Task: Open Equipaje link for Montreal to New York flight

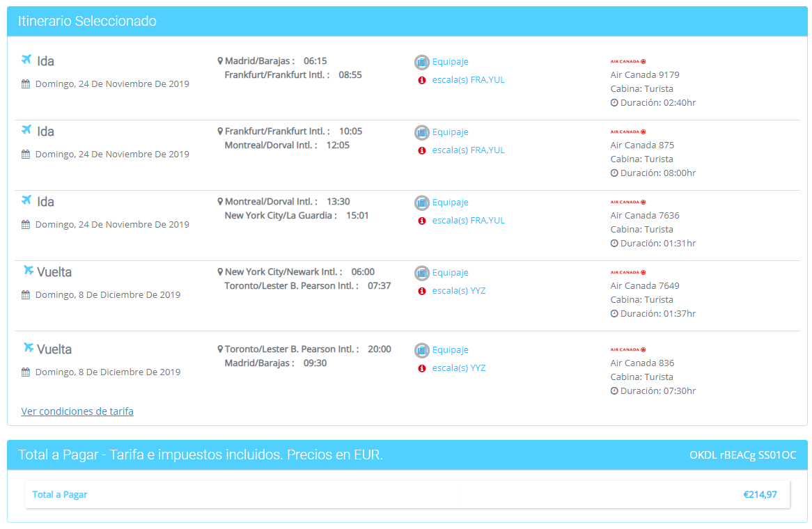Action: (450, 203)
